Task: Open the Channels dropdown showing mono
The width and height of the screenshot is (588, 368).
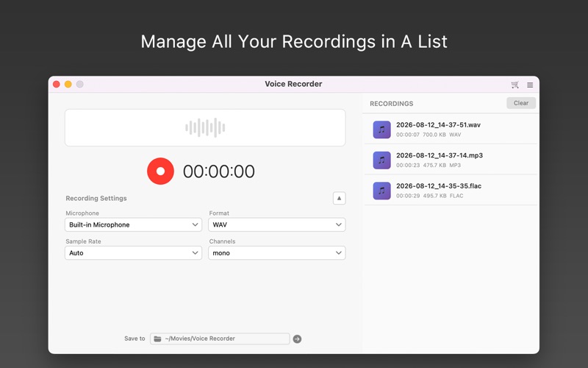Action: coord(277,252)
